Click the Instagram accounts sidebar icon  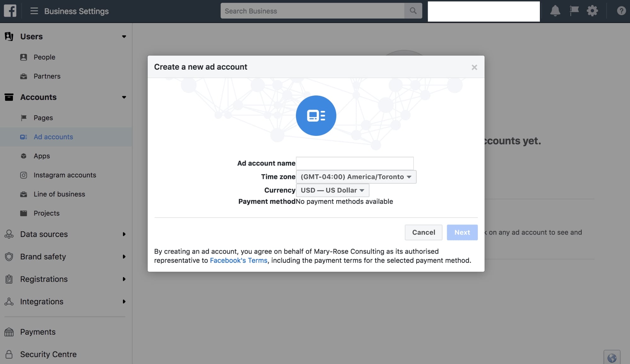click(x=23, y=175)
